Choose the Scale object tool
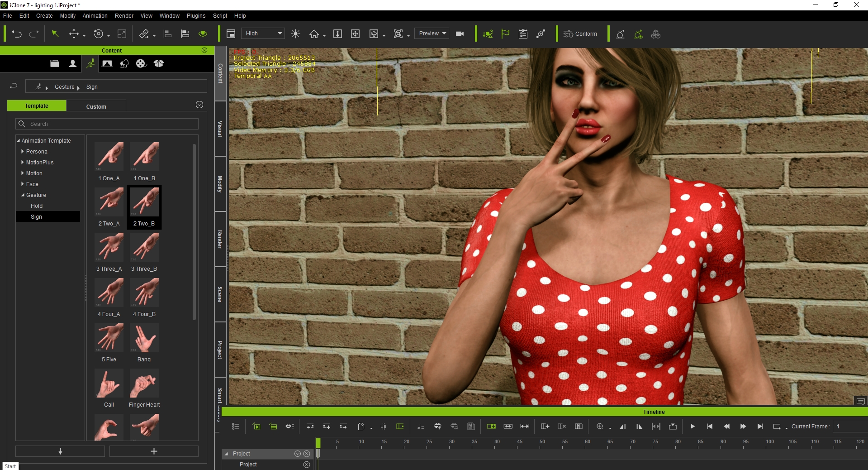 (122, 34)
